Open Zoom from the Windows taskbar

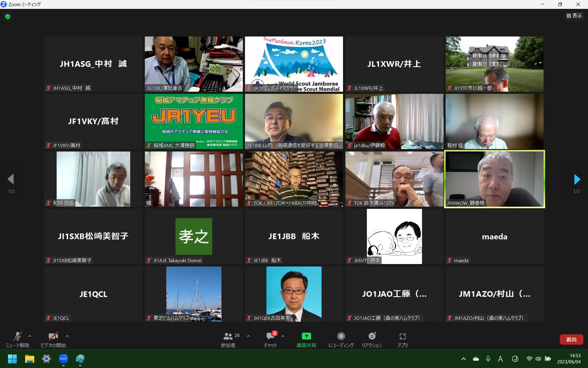coord(63,359)
